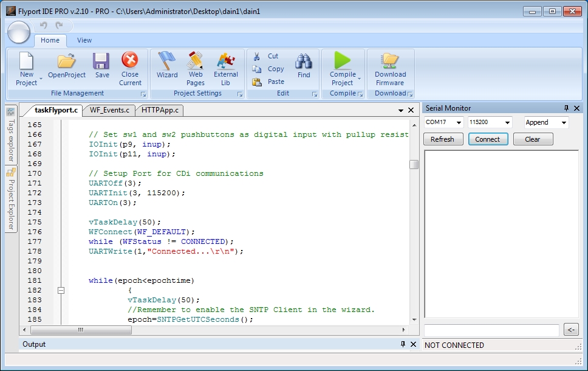Expand File Management group launcher
Image resolution: width=588 pixels, height=371 pixels.
[x=143, y=94]
